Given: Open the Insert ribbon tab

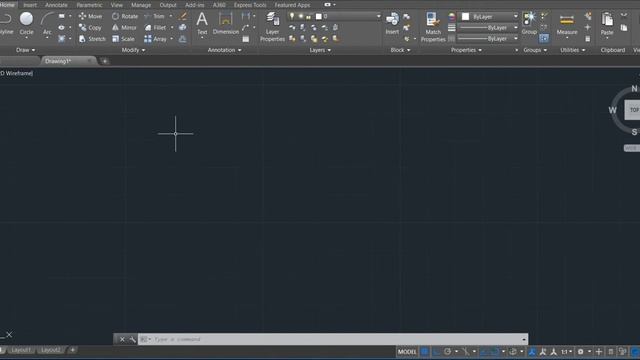Looking at the screenshot, I should tap(30, 5).
